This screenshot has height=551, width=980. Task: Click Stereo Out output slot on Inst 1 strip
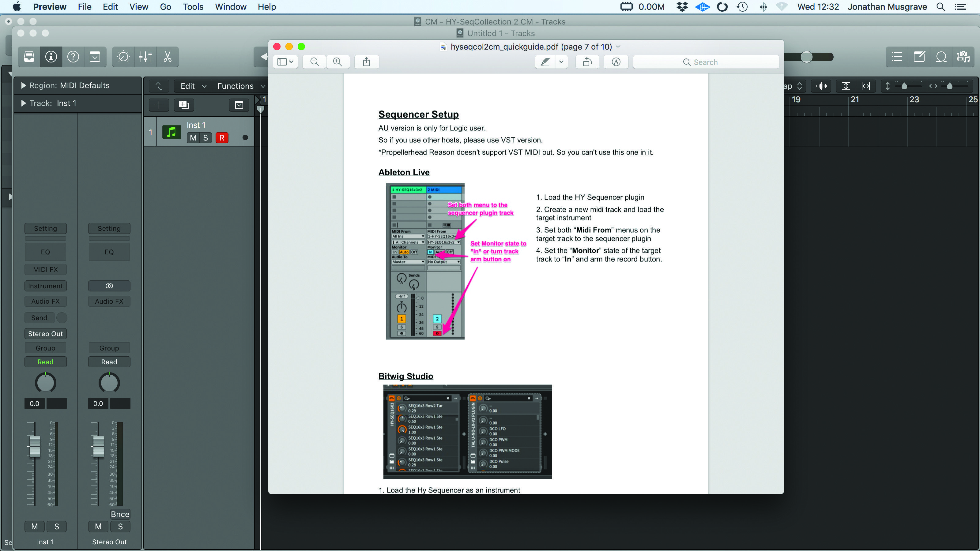(x=45, y=334)
